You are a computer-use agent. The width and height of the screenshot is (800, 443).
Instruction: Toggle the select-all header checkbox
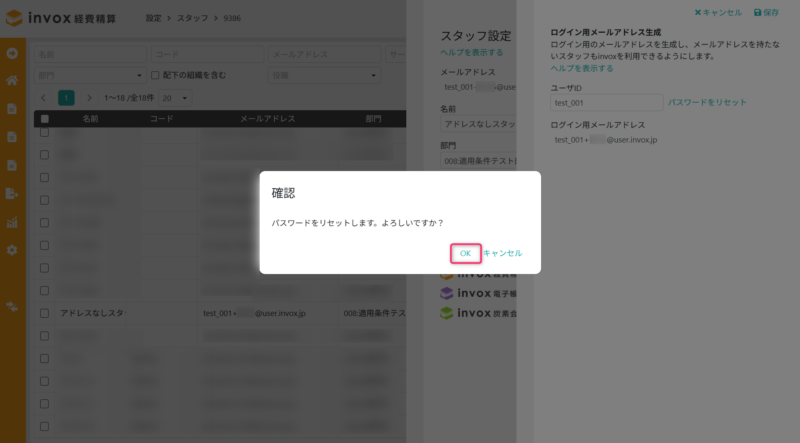click(45, 119)
